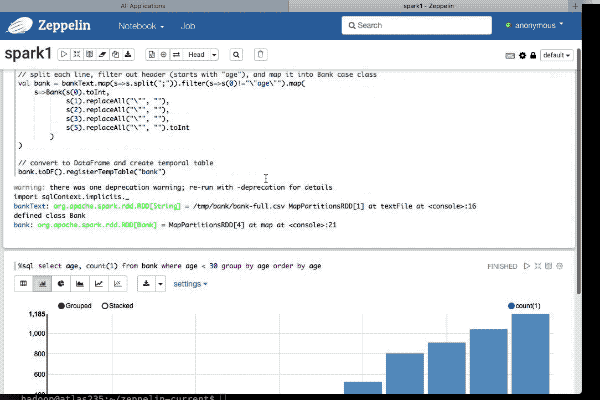Open search in notebook code magnifier
600x400 pixels.
[x=236, y=55]
